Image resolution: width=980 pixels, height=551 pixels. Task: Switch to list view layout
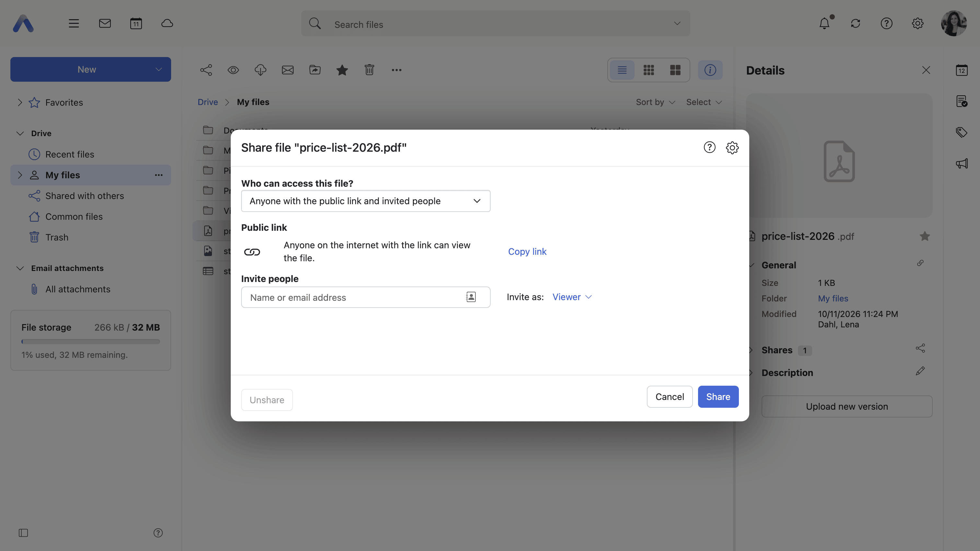pyautogui.click(x=622, y=70)
